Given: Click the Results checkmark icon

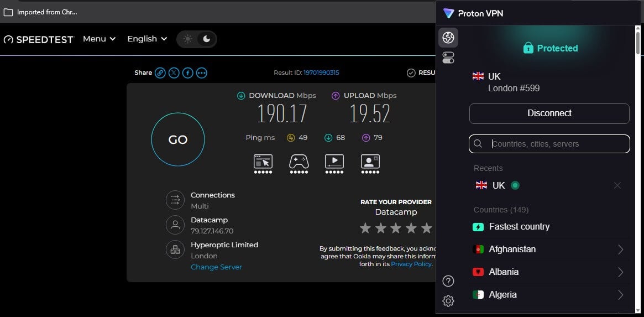Looking at the screenshot, I should (411, 73).
